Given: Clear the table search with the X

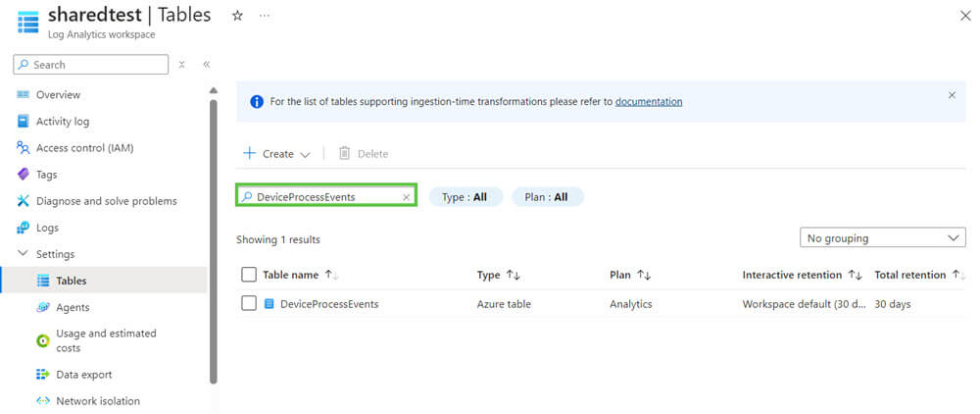Looking at the screenshot, I should (406, 197).
